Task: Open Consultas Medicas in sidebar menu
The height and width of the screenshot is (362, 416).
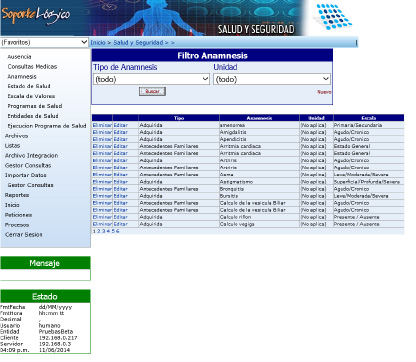Action: (x=32, y=67)
